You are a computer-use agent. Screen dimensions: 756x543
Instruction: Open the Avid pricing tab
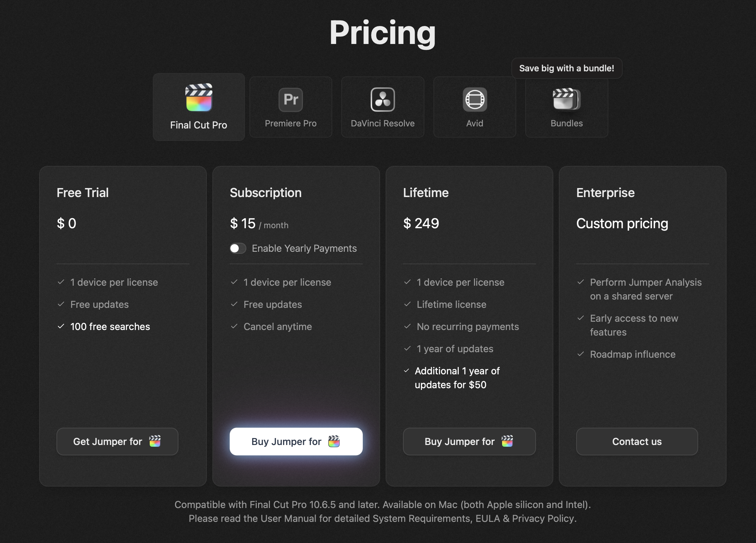click(x=475, y=107)
